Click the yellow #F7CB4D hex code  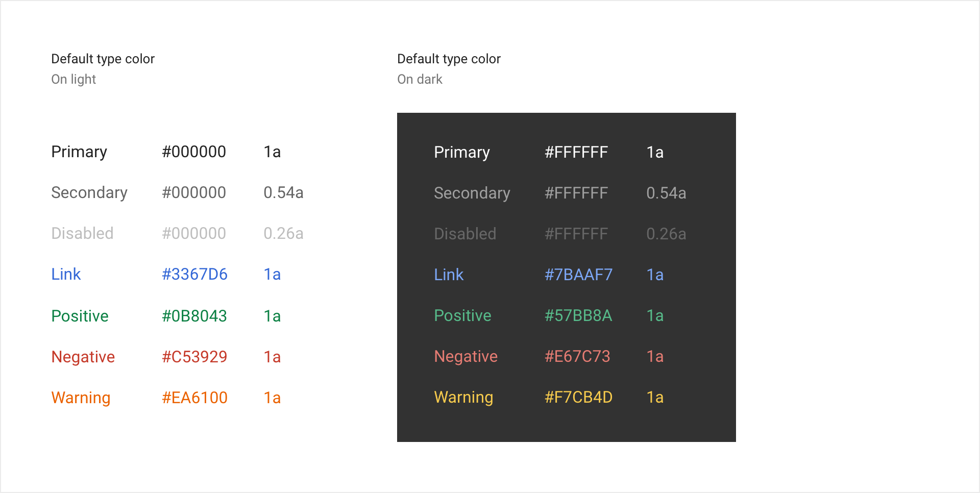[578, 398]
